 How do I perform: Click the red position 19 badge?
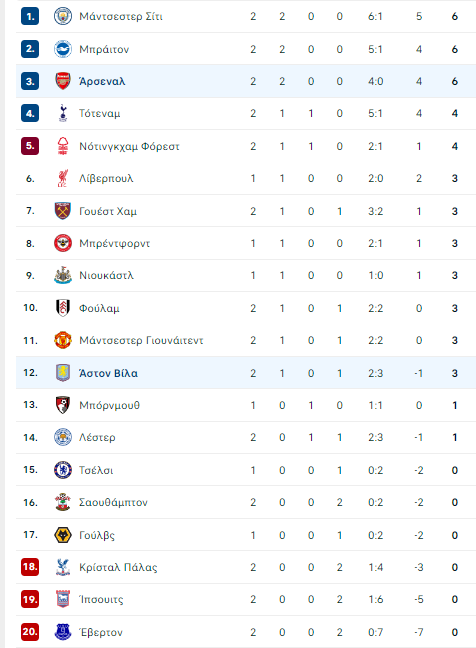click(30, 599)
